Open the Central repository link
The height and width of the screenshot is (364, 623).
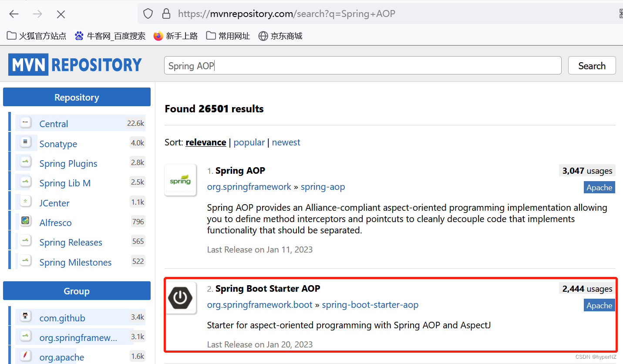(x=54, y=124)
